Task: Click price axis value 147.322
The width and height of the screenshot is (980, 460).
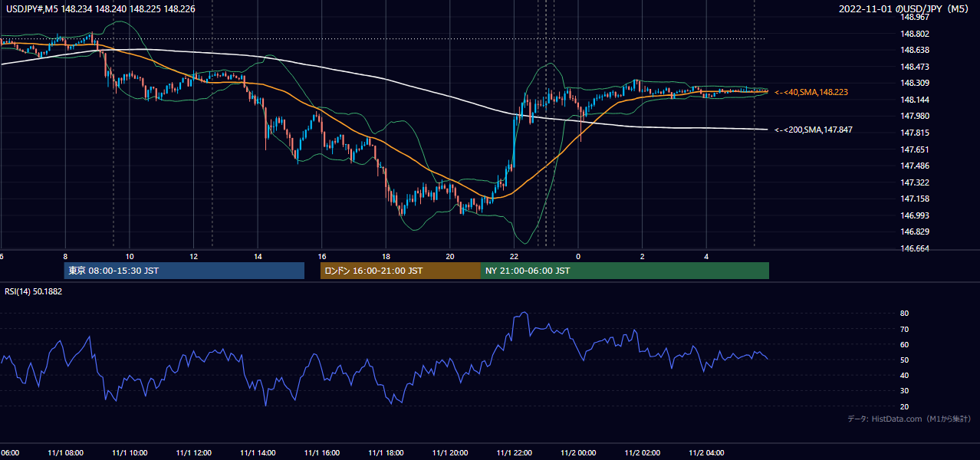Action: click(913, 182)
